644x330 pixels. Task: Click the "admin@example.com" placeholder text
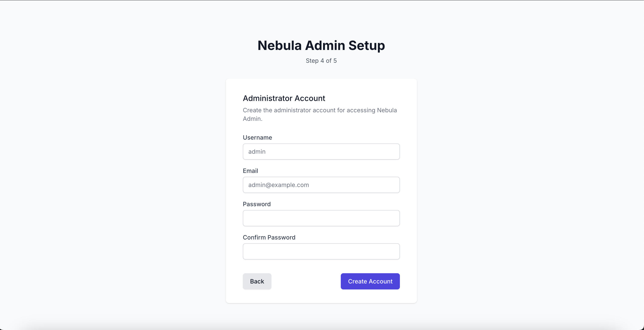[278, 185]
